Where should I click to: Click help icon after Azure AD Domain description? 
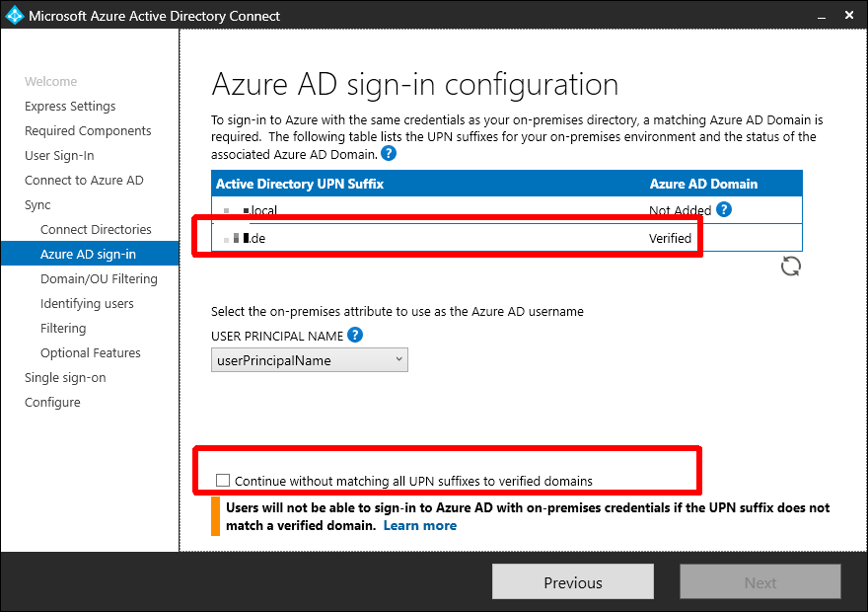coord(389,154)
